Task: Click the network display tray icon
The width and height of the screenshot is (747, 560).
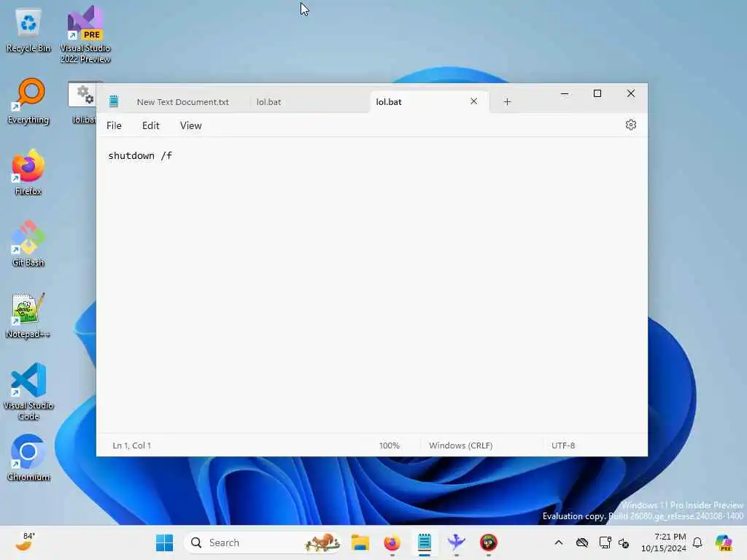Action: [x=605, y=542]
